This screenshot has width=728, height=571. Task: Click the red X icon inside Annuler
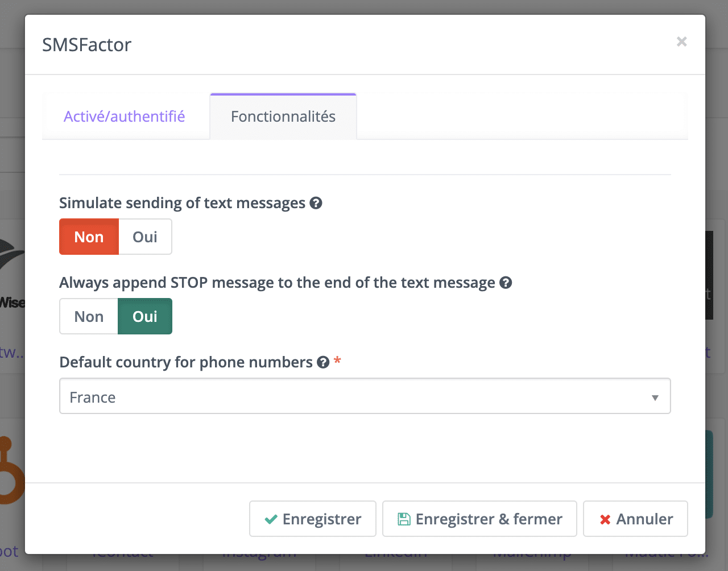605,519
